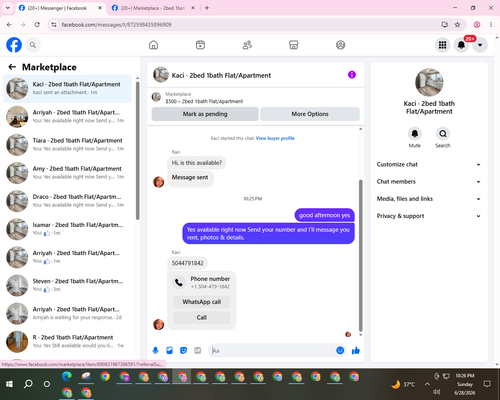Open View buyer profile link
The image size is (500, 400).
[275, 138]
